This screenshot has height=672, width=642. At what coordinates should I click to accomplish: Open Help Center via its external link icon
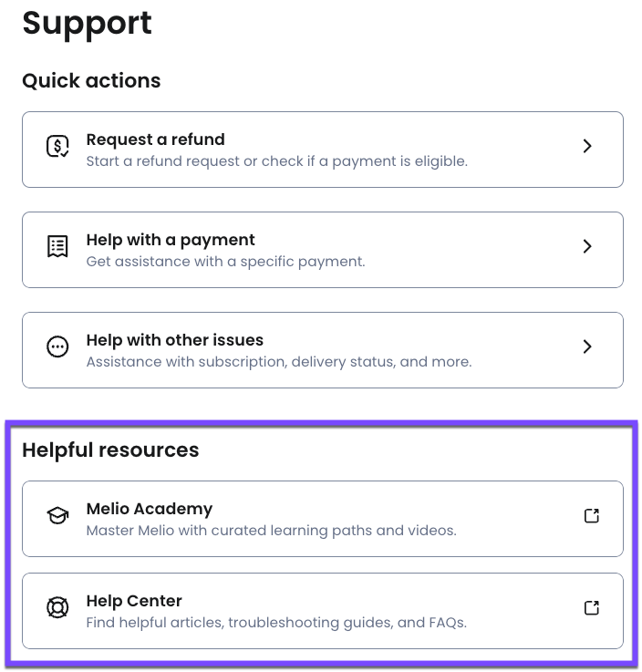point(592,607)
